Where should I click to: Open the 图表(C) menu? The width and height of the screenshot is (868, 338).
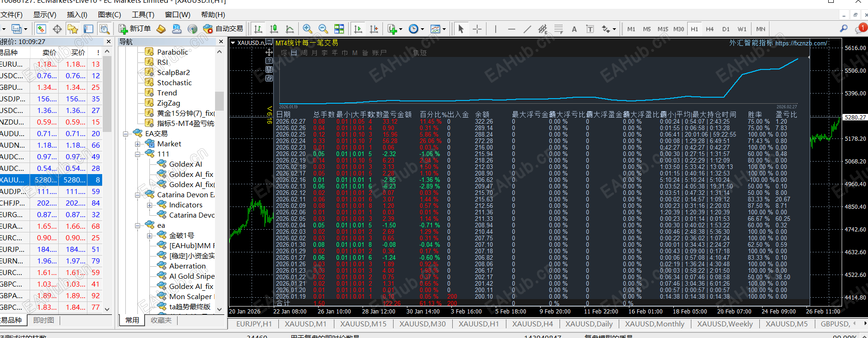(x=110, y=15)
